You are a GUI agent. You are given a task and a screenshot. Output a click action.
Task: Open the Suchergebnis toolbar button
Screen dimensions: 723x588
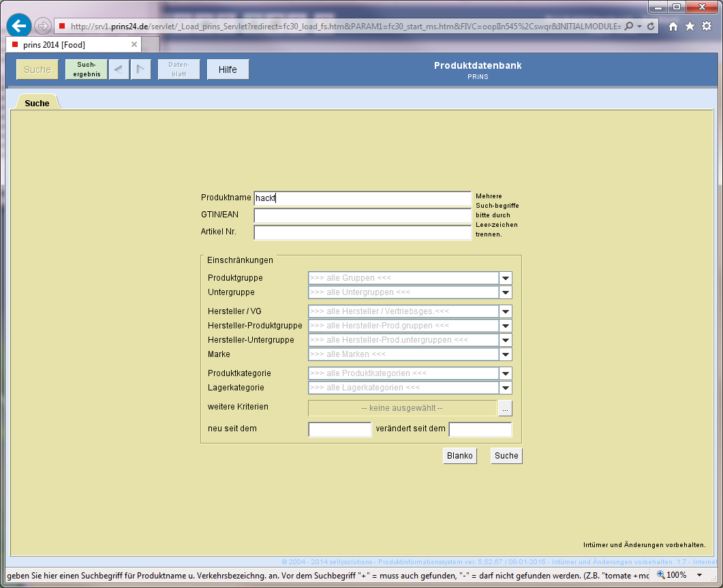(87, 69)
